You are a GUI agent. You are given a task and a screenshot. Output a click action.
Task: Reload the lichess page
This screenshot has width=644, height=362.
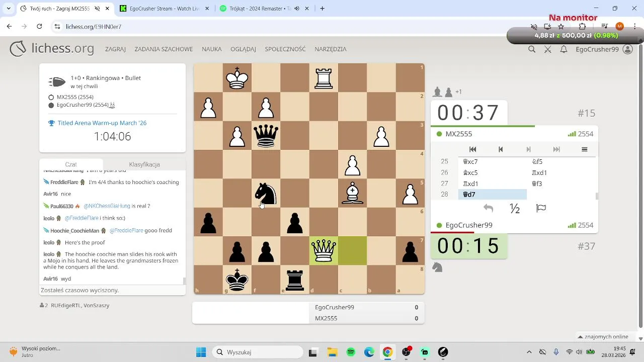pyautogui.click(x=39, y=26)
